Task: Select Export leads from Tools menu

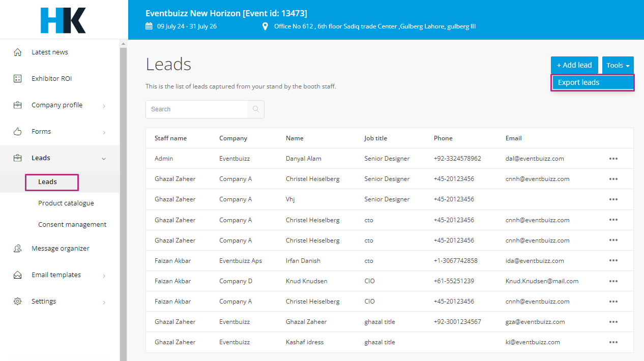Action: click(593, 82)
